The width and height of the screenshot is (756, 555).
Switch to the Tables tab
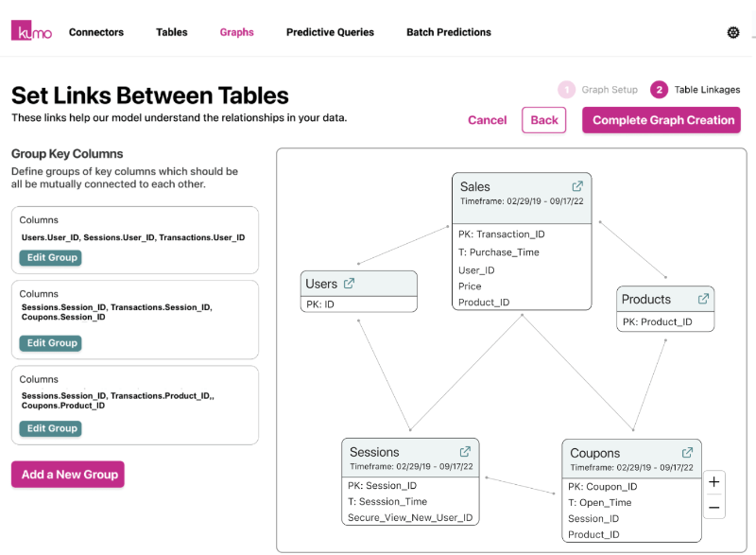tap(172, 32)
